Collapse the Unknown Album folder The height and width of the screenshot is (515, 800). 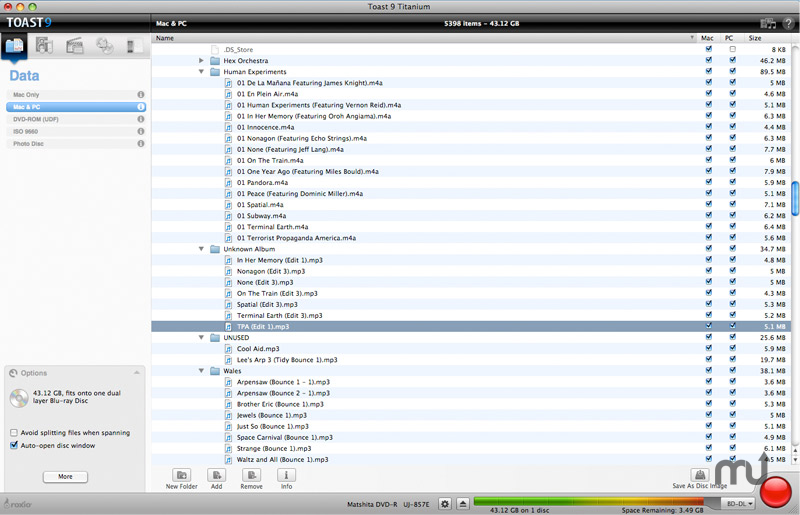pos(201,249)
